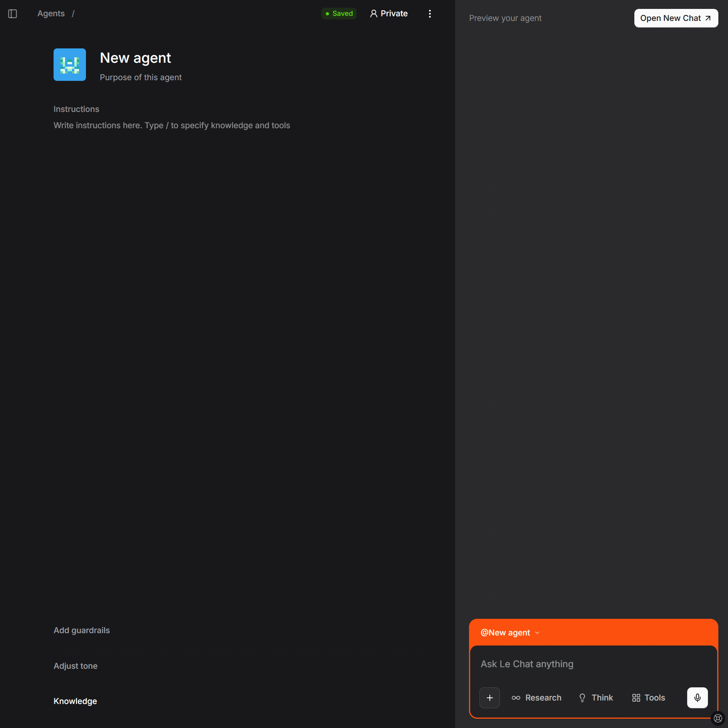Open the Tools menu in chat box
The image size is (728, 728).
(649, 697)
